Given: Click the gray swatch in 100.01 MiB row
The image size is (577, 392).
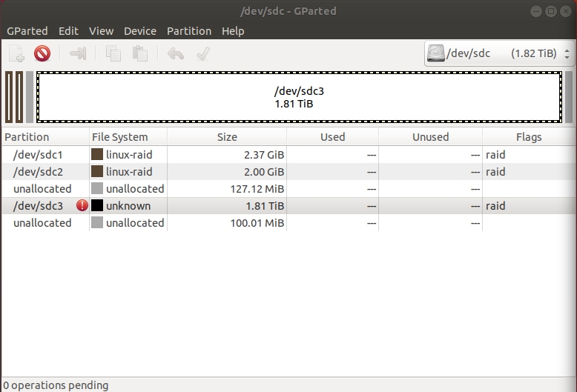Looking at the screenshot, I should tap(97, 222).
